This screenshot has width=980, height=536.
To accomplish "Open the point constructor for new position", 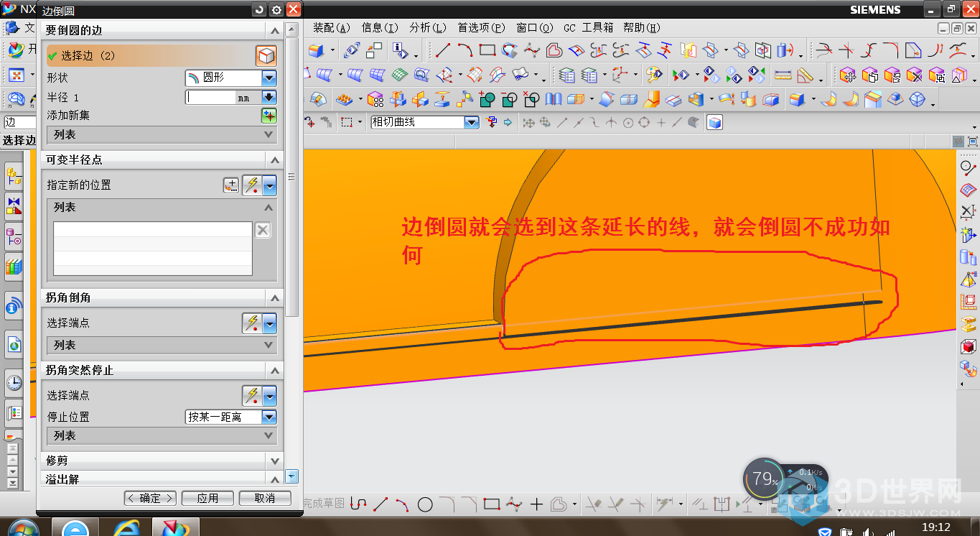I will (x=230, y=185).
